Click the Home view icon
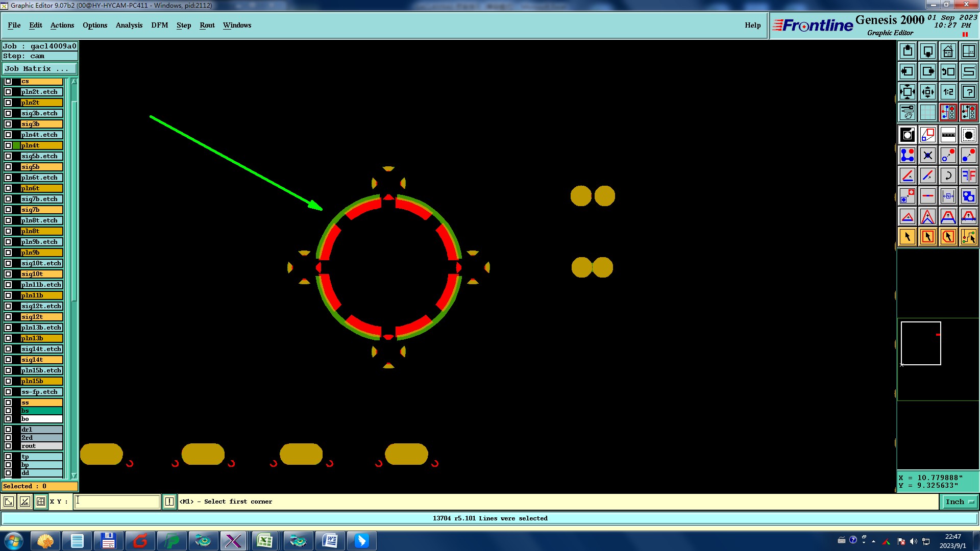The image size is (980, 551). pyautogui.click(x=948, y=51)
